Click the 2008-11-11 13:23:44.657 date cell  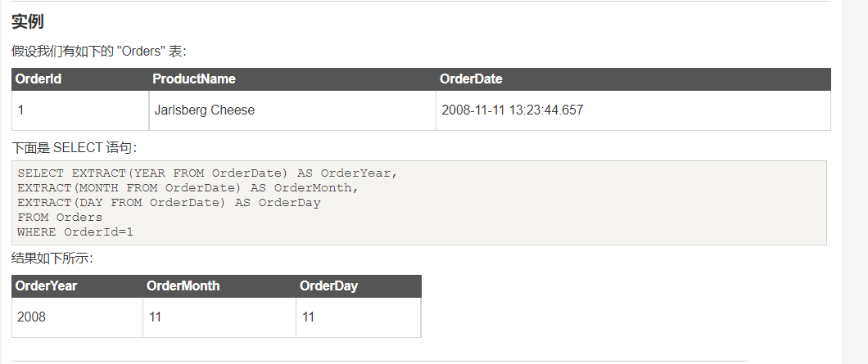coord(512,110)
